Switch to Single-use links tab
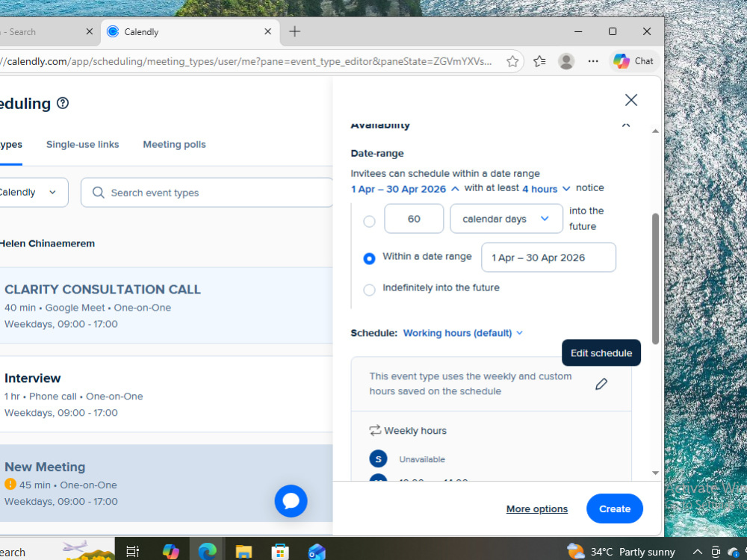Viewport: 747px width, 560px height. (x=82, y=144)
